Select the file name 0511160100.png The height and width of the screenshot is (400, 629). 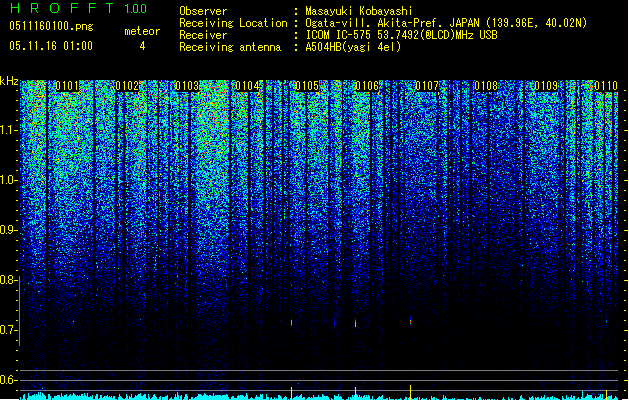51,26
